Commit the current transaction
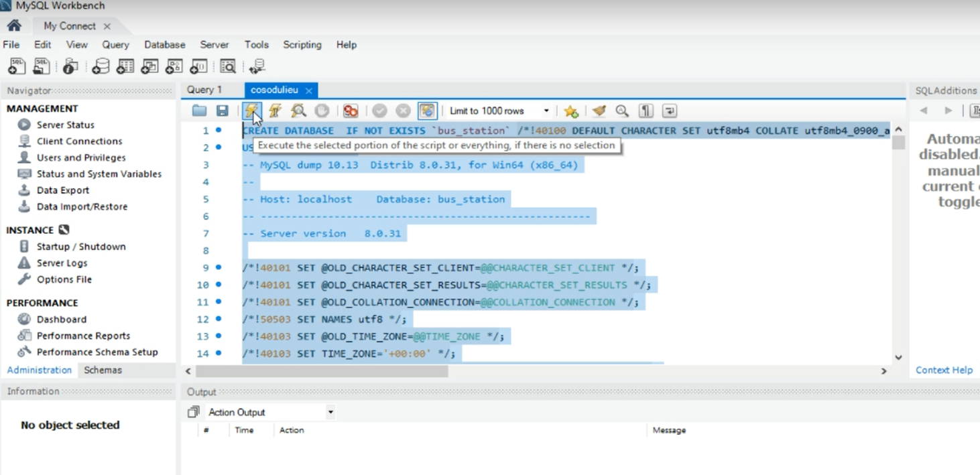Screen dimensions: 980x475 coord(380,111)
